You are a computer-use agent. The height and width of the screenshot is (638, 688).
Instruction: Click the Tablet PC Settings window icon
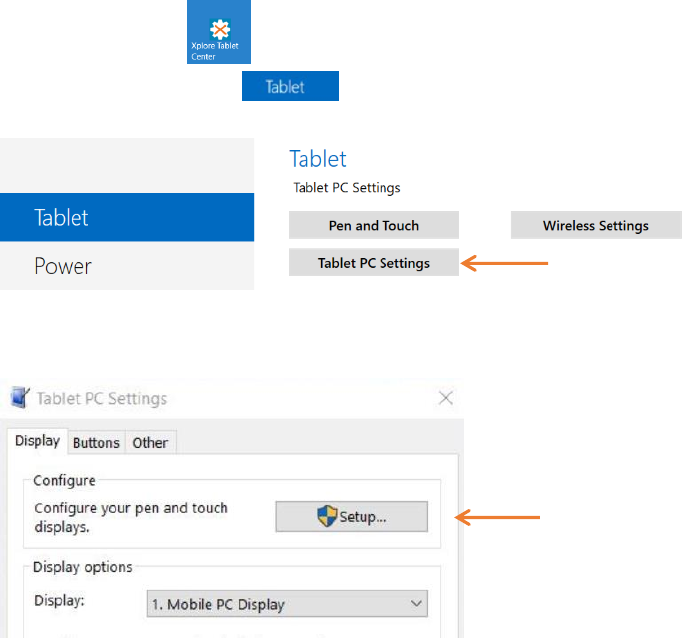(x=20, y=398)
